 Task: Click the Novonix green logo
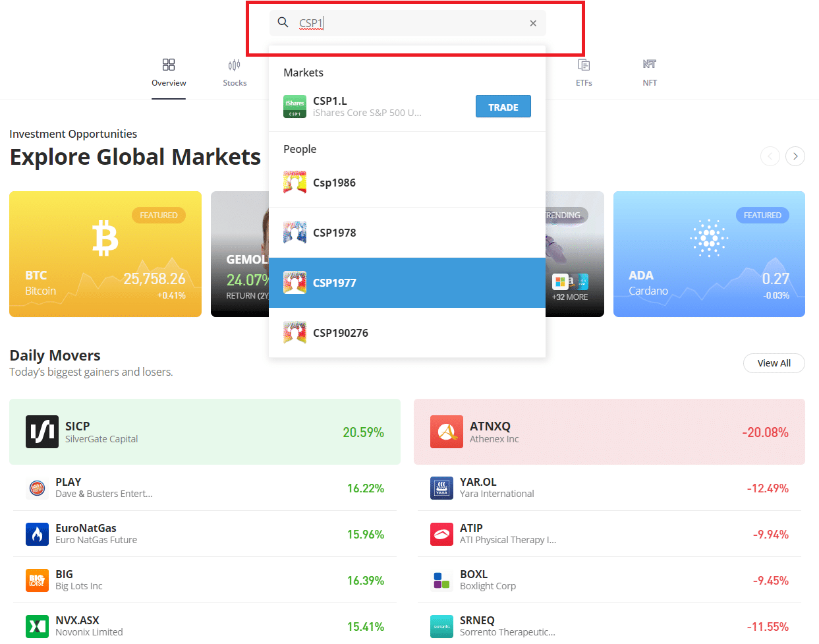click(37, 626)
